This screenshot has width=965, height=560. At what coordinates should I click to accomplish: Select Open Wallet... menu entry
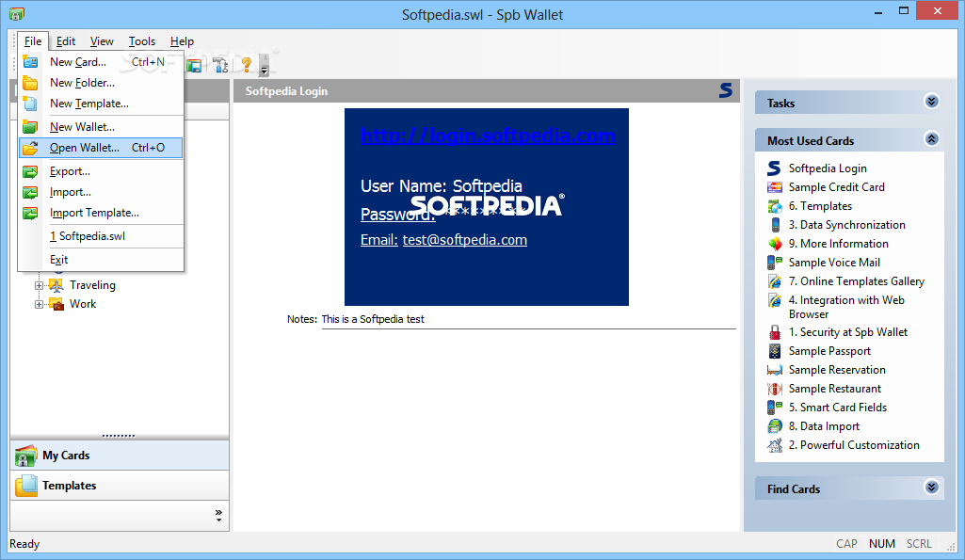(x=101, y=148)
